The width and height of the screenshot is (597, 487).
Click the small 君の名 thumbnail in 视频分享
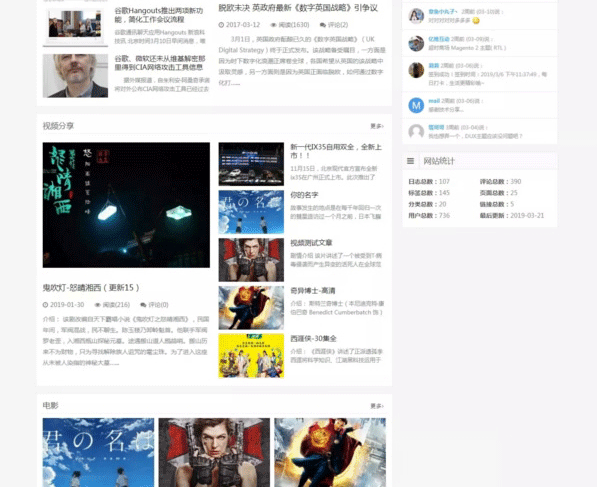pos(251,212)
